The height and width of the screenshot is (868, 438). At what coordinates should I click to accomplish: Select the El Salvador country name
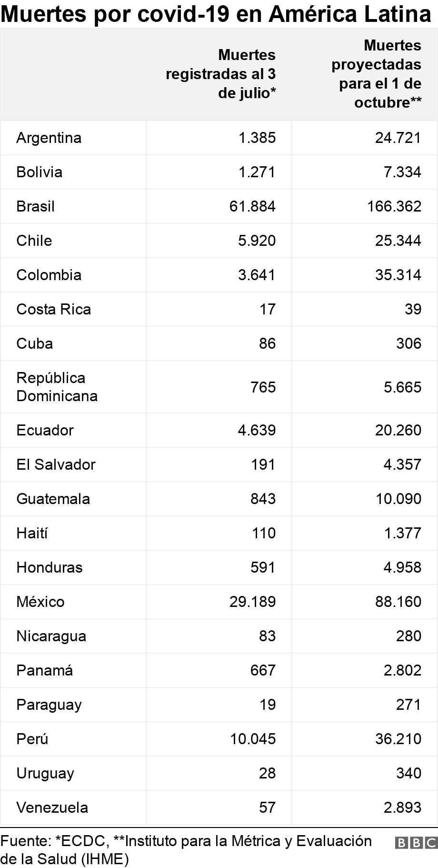(x=56, y=464)
